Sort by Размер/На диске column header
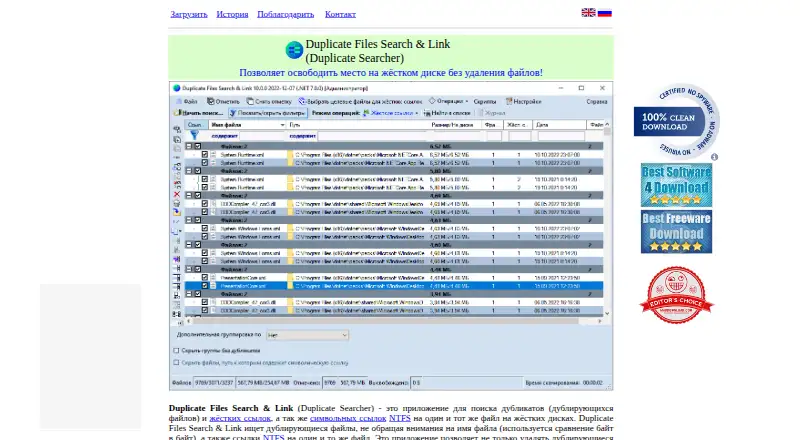Image resolution: width=800 pixels, height=440 pixels. tap(455, 125)
